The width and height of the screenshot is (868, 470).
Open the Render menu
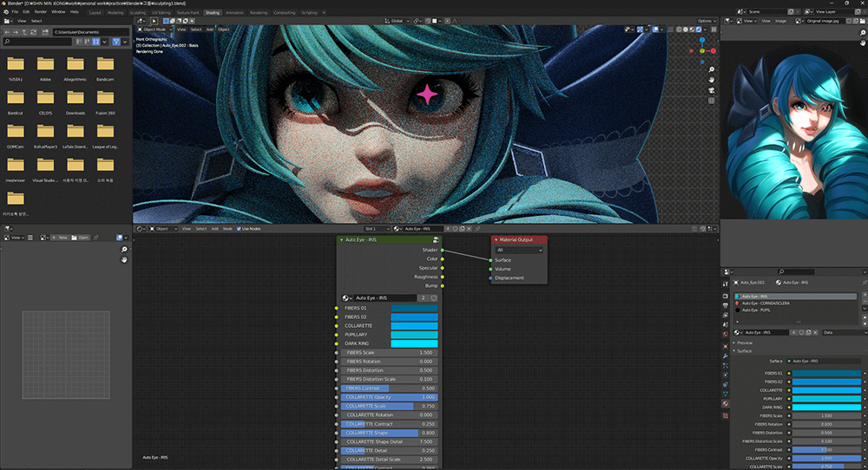click(x=41, y=11)
